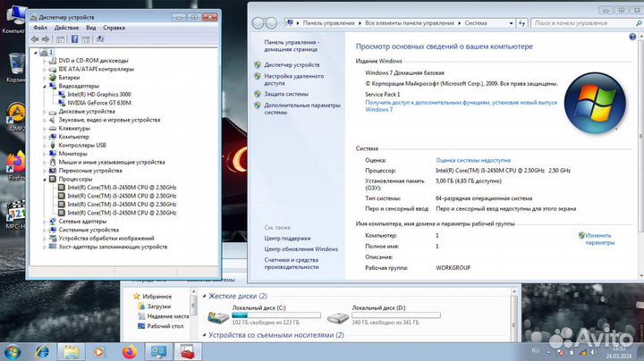Collapse root computer node arrow
Screen dimensions: 644x361
tap(36, 53)
